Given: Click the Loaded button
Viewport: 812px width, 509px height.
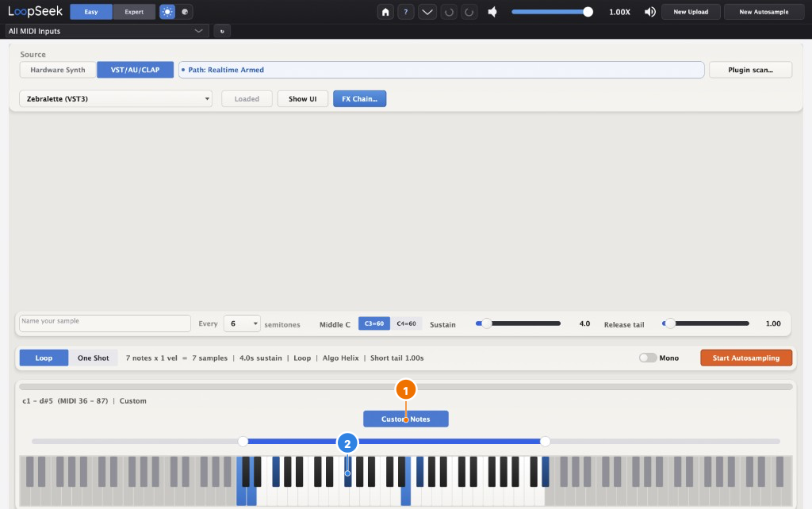Looking at the screenshot, I should tap(247, 99).
